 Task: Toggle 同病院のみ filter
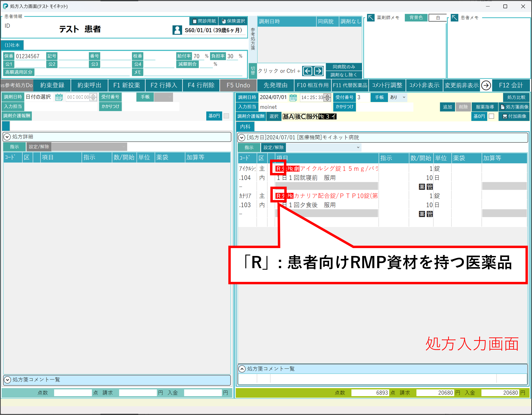[x=344, y=67]
